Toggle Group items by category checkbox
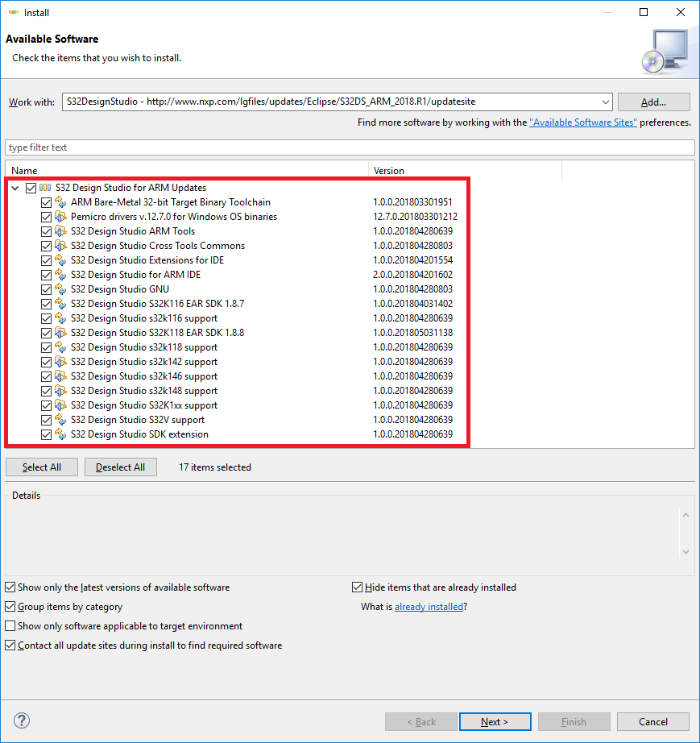Image resolution: width=700 pixels, height=743 pixels. click(10, 607)
